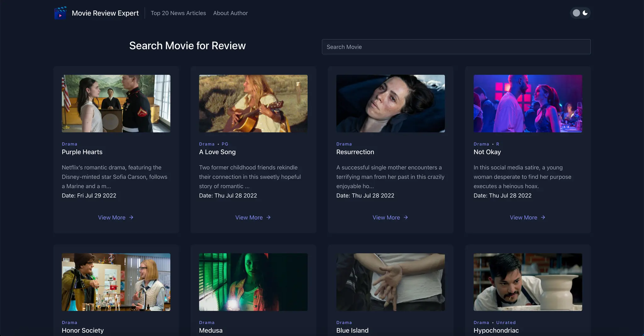
Task: Click the Drama • PG label on A Love Song
Action: (214, 144)
